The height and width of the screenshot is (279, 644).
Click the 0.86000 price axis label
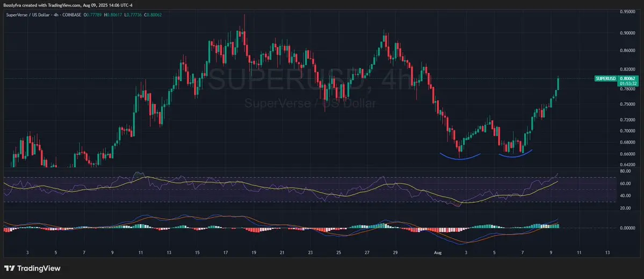tap(627, 51)
